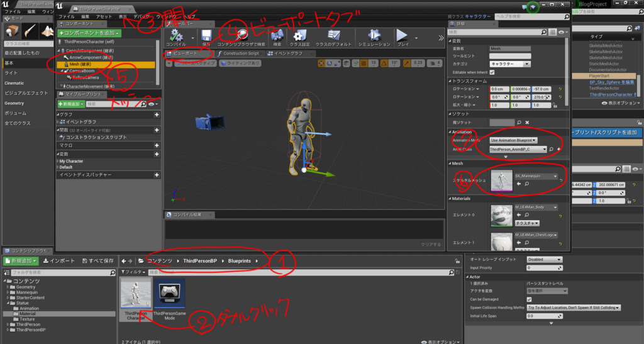Reset location to default yellow arrow
Screen dimensions: 644x344
(560, 89)
